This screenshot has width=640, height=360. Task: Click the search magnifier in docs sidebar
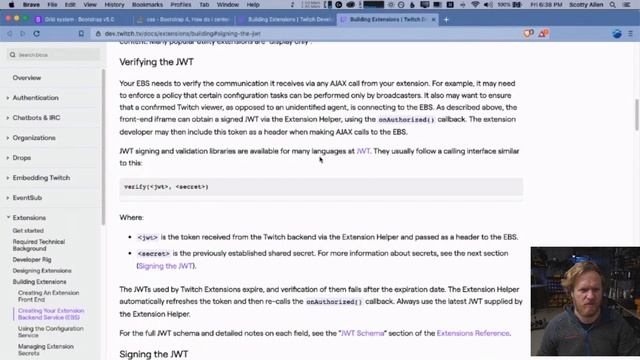click(x=13, y=55)
